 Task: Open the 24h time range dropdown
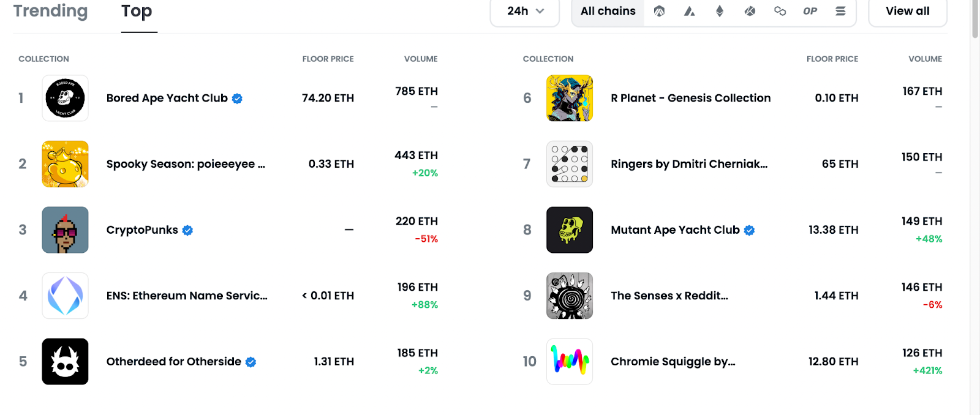click(525, 11)
